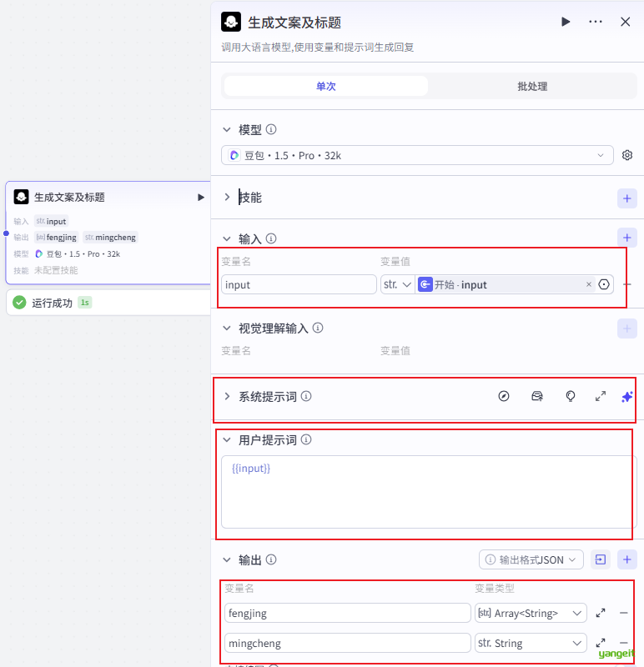Add a new output variable with plus
The width and height of the screenshot is (644, 667).
tap(626, 560)
